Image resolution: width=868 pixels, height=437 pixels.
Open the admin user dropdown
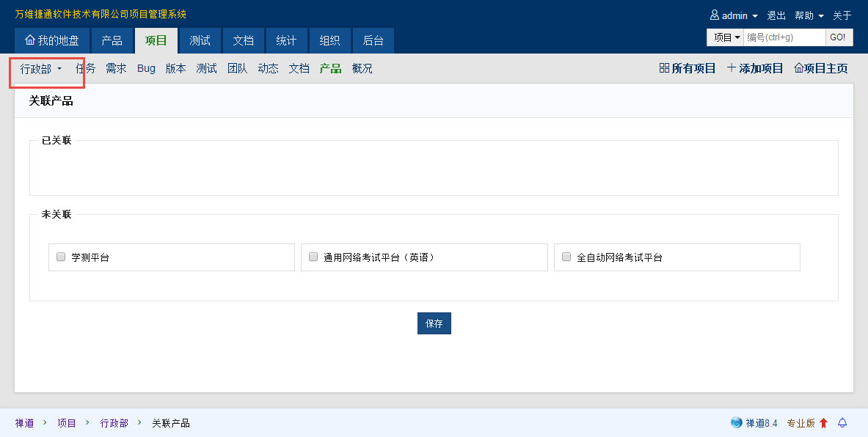[x=734, y=15]
